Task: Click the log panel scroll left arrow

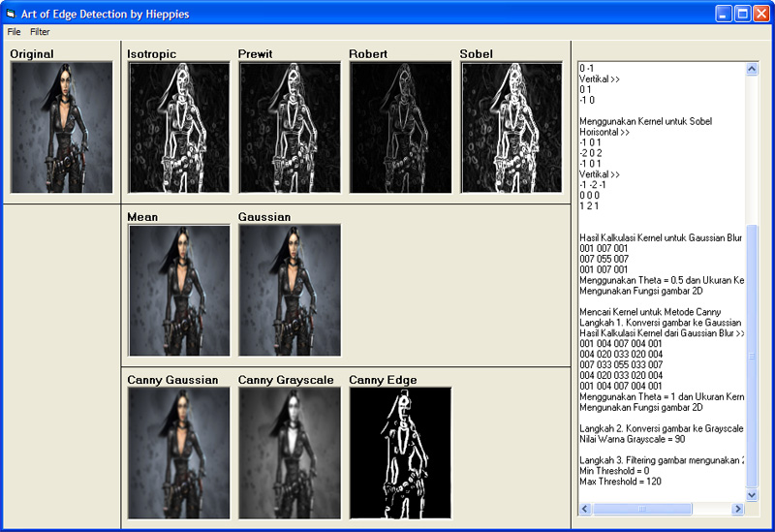Action: pyautogui.click(x=585, y=509)
